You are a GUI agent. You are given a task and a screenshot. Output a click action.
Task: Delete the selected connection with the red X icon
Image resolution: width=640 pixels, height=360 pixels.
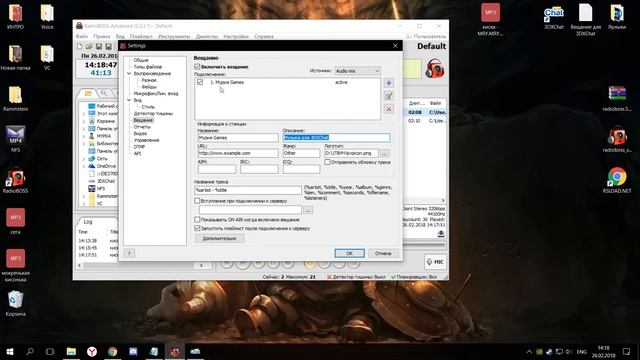(x=389, y=109)
